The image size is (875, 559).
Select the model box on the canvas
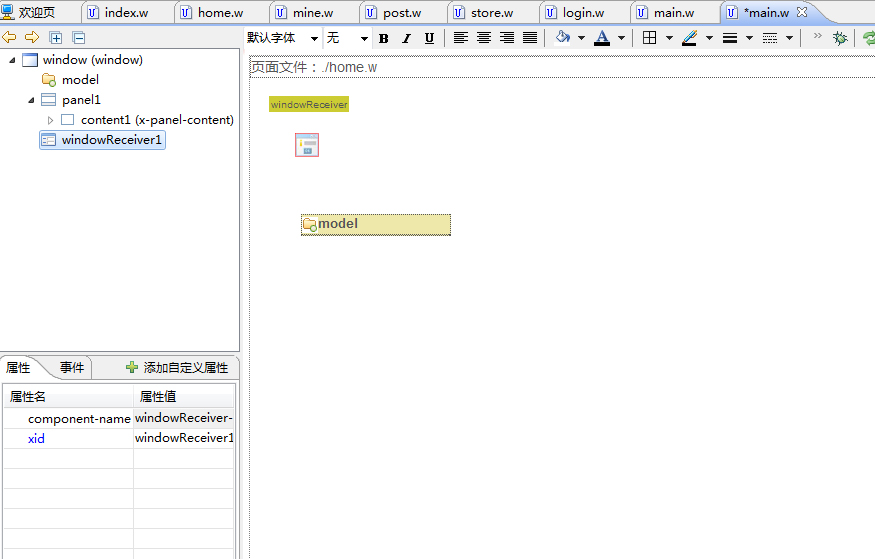(376, 225)
